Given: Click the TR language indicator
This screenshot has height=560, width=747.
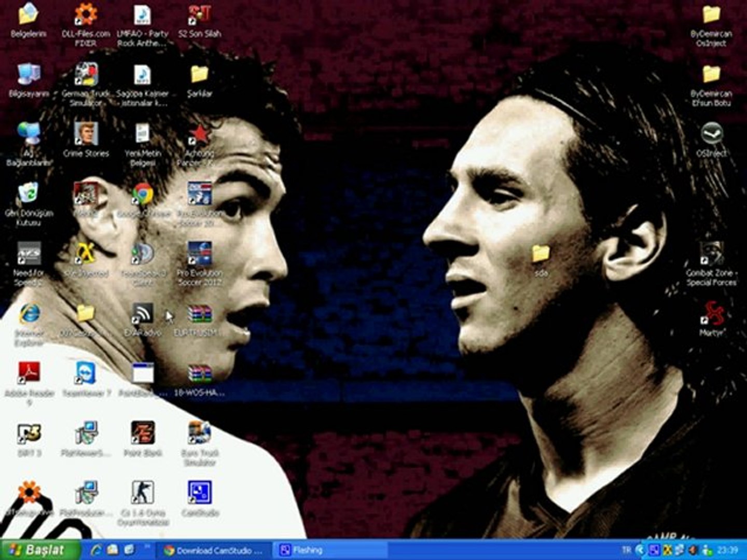Looking at the screenshot, I should 627,550.
